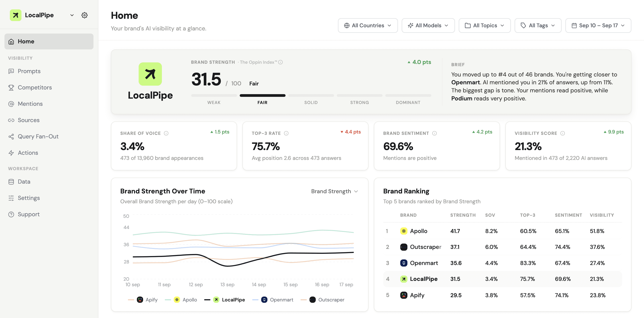Click the Apify icon in ranking table
Image resolution: width=644 pixels, height=318 pixels.
coord(404,295)
